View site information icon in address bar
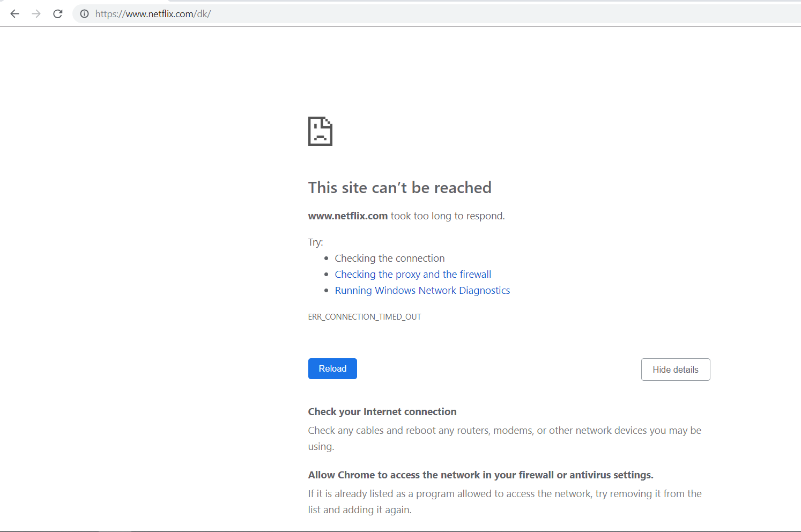This screenshot has width=801, height=532. click(x=84, y=14)
